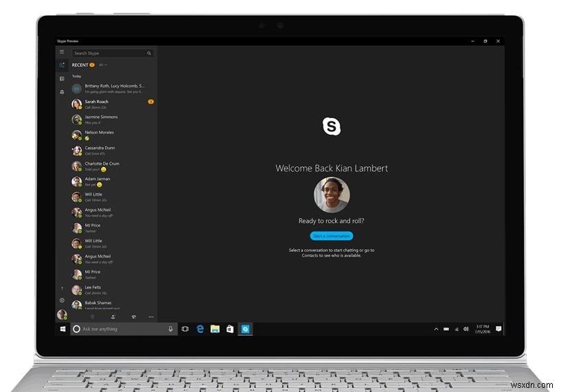
Task: Click Cassandra Dunn's avatar picture
Action: (77, 150)
